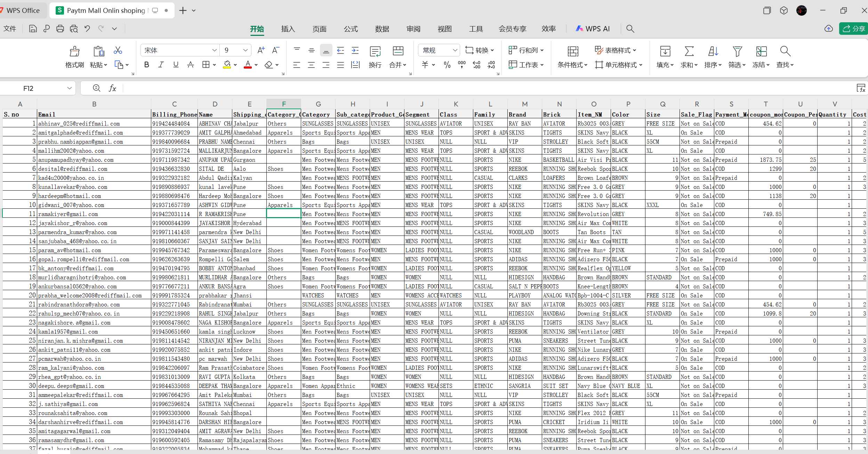
Task: Decrease font size with A- icon
Action: click(275, 50)
